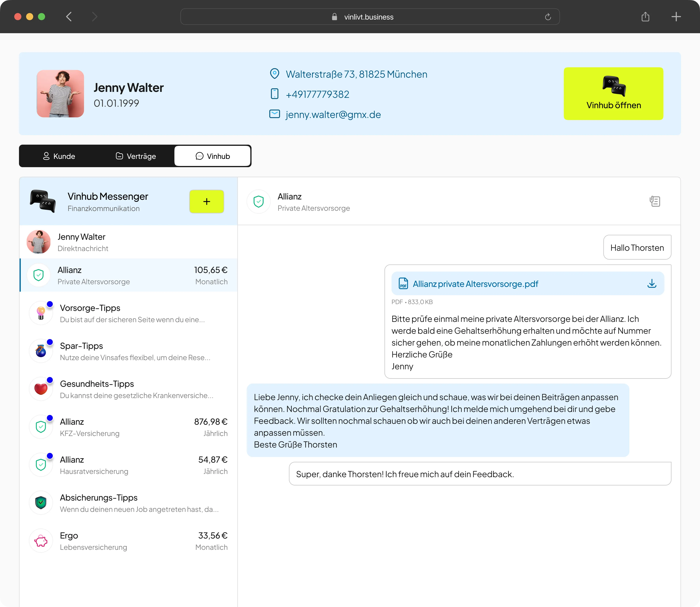Click the Finanzkommunikation subtitle
The height and width of the screenshot is (607, 700).
(103, 209)
